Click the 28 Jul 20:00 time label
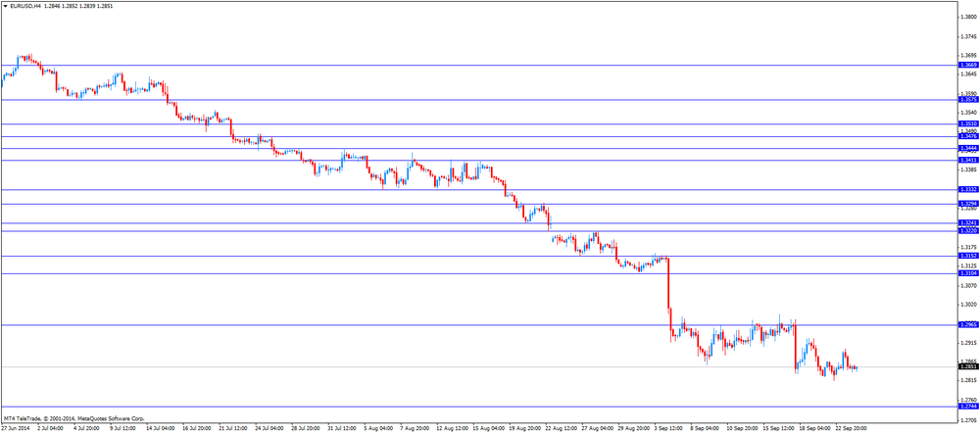 click(x=305, y=429)
